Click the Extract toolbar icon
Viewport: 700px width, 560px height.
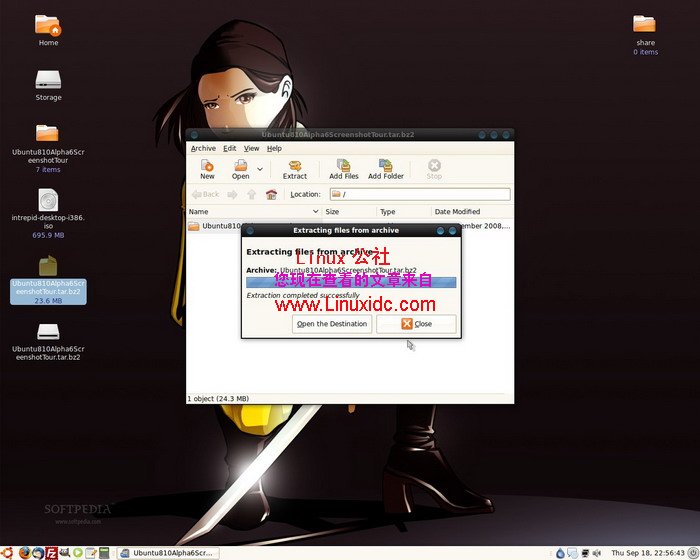(x=295, y=170)
